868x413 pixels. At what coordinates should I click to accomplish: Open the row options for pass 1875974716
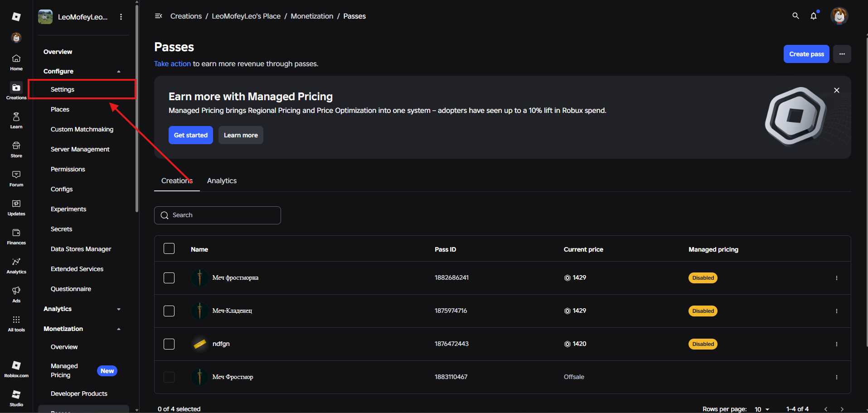[x=837, y=311]
